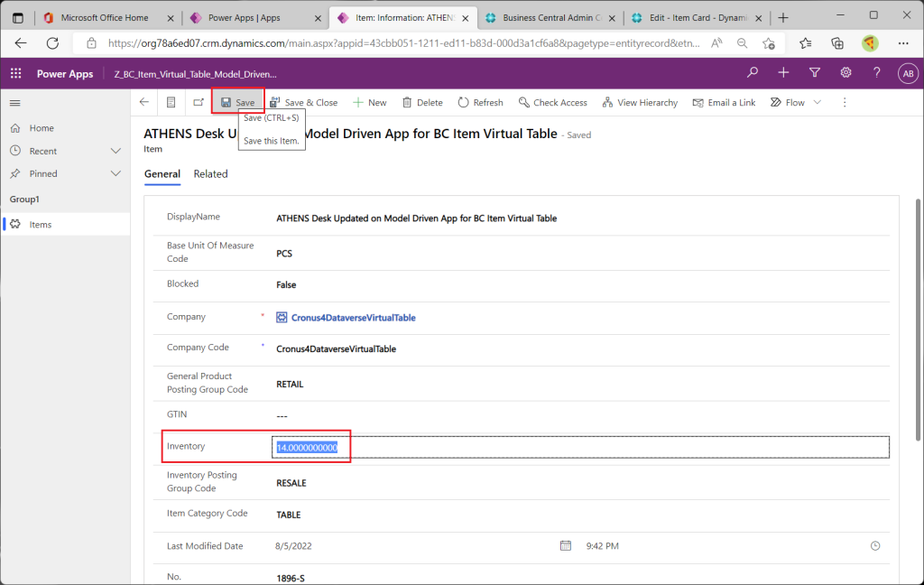Expand the Flow dropdown
Viewport: 924px width, 585px height.
pos(818,102)
